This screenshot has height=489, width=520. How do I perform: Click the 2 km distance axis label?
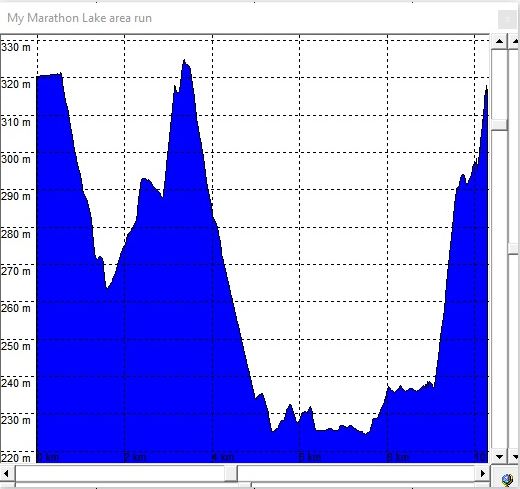click(x=135, y=457)
